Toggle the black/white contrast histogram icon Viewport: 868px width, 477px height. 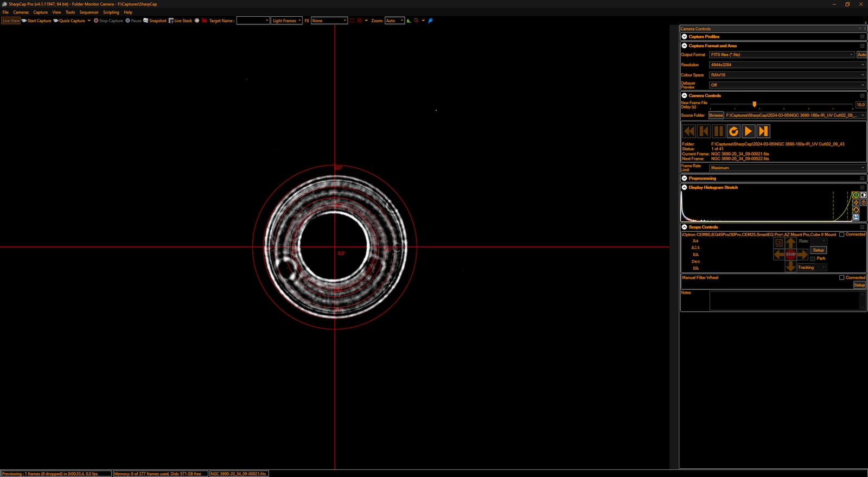tap(863, 195)
